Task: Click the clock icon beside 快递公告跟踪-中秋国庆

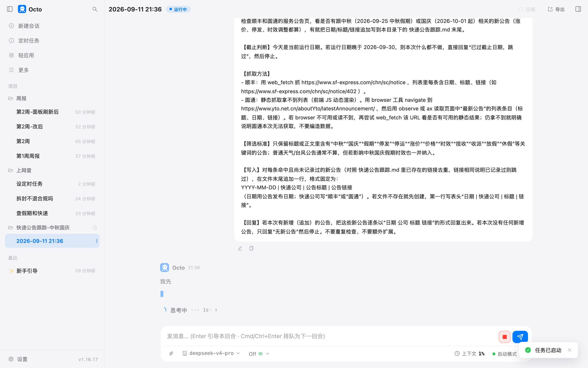Action: point(95,228)
